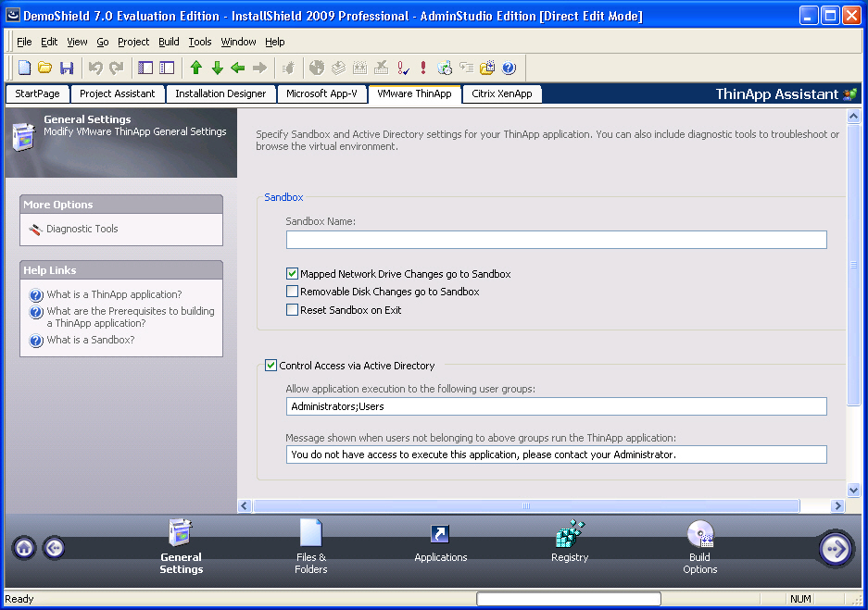Open the Build menu
Image resolution: width=868 pixels, height=610 pixels.
(x=169, y=42)
